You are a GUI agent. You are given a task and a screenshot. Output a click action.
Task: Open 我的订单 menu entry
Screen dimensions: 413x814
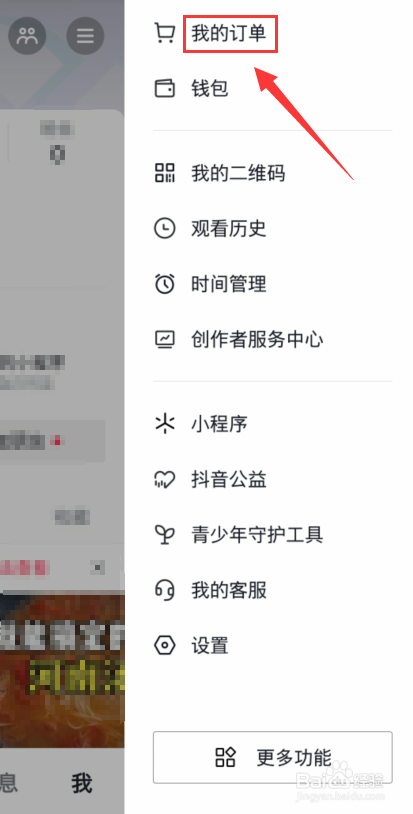[229, 34]
